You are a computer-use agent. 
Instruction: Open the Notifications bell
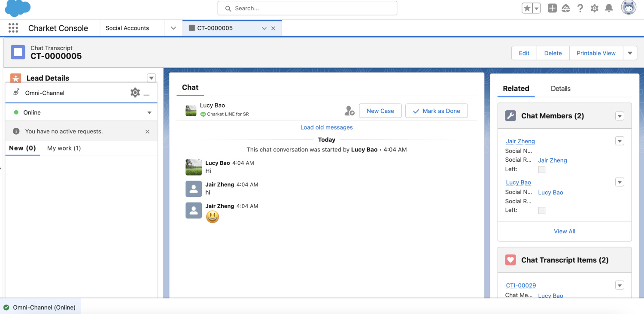[609, 8]
